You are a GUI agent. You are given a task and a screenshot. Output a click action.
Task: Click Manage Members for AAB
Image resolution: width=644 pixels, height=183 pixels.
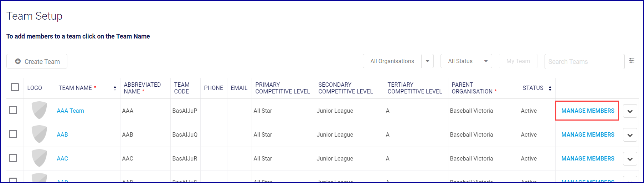point(588,134)
